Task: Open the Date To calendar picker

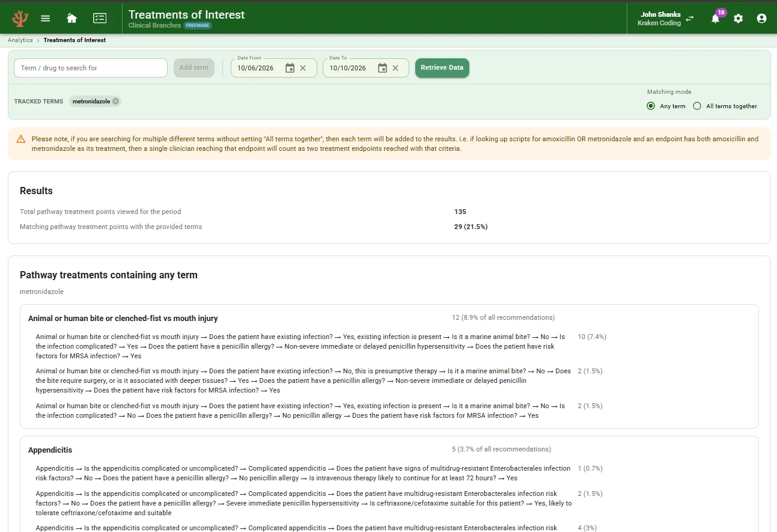Action: point(382,68)
